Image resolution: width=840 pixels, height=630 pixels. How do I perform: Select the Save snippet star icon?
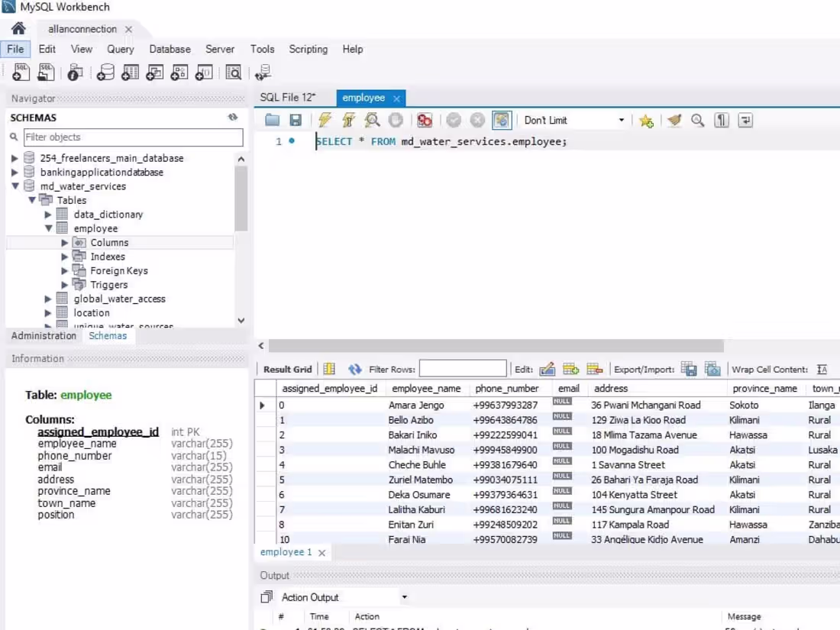click(x=645, y=120)
